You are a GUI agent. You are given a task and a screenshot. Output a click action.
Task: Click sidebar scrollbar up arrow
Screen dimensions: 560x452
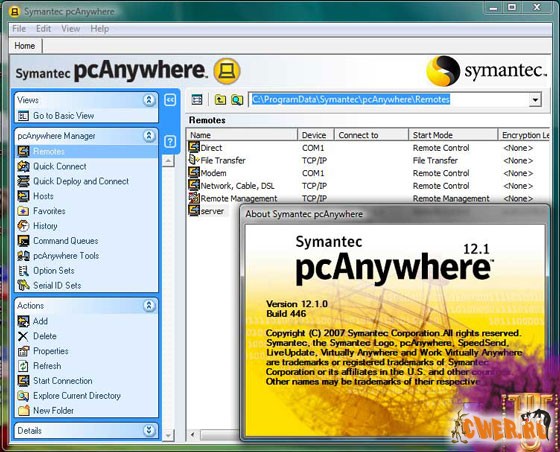point(168,161)
